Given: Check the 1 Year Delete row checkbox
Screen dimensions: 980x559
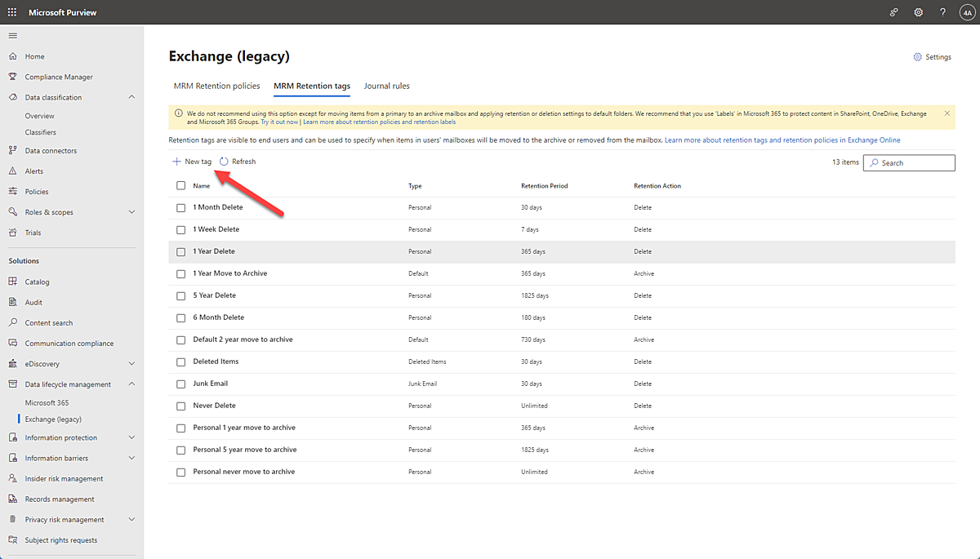Looking at the screenshot, I should pos(180,251).
